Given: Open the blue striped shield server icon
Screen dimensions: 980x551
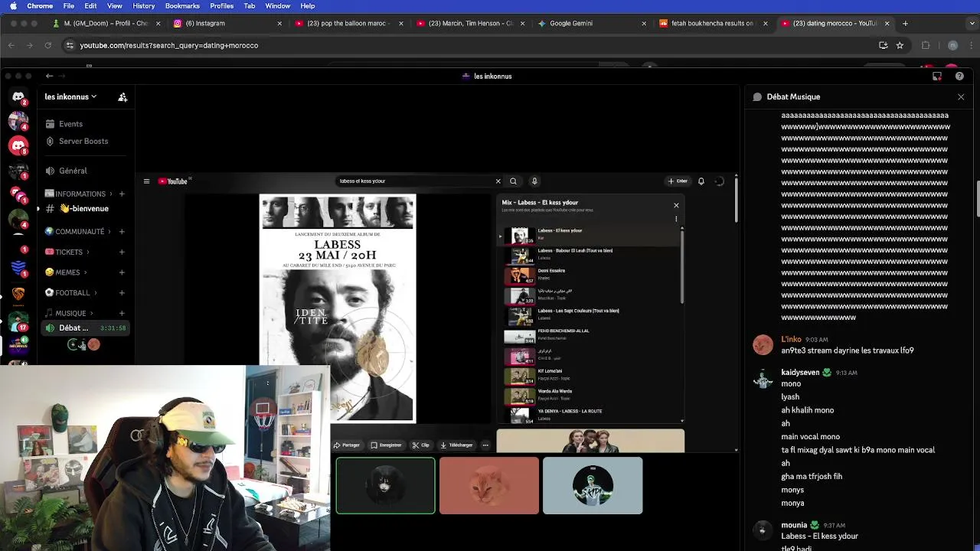Looking at the screenshot, I should click(x=18, y=268).
